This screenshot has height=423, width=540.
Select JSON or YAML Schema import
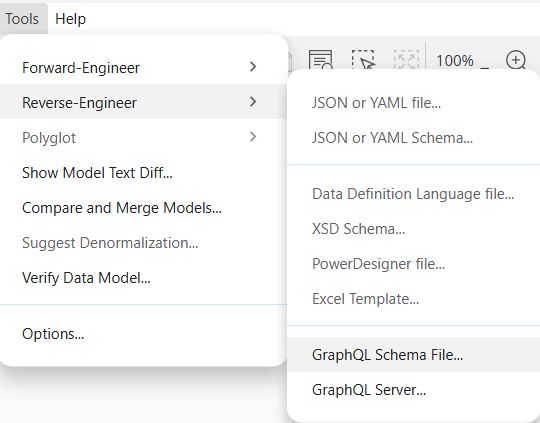[x=413, y=138]
